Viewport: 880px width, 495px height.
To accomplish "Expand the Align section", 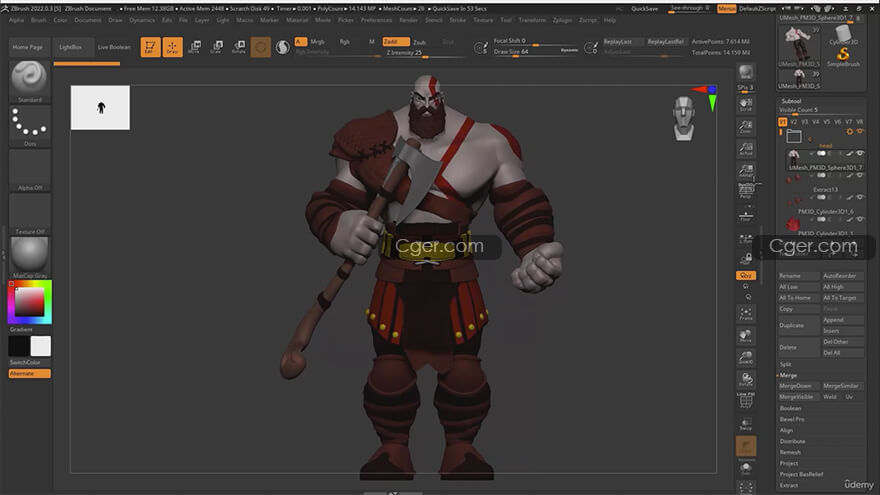I will (786, 430).
